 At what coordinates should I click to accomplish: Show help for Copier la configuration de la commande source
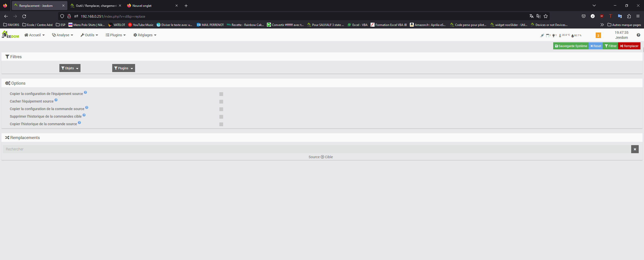[x=87, y=108]
